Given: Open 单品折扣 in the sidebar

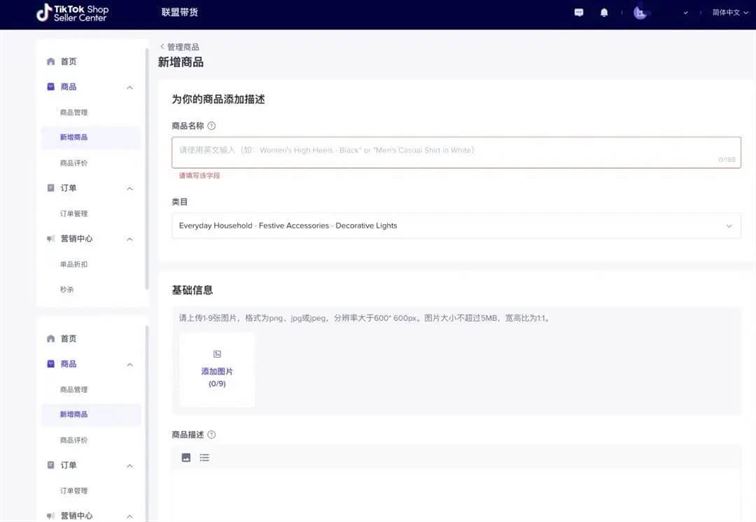Looking at the screenshot, I should (74, 264).
